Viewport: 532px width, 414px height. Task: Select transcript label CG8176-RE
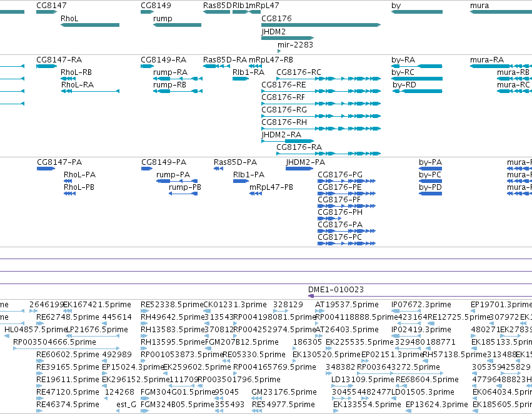(x=284, y=85)
